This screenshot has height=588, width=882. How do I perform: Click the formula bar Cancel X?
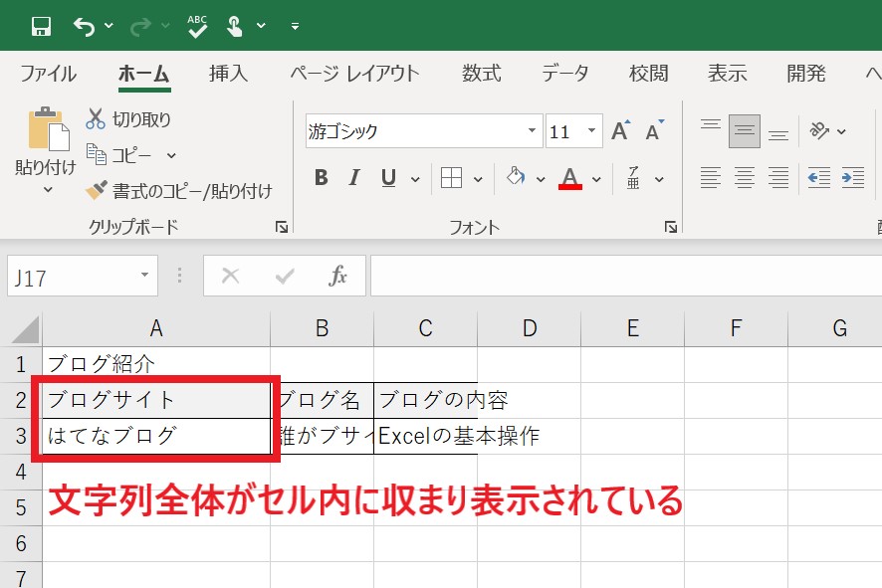[231, 276]
